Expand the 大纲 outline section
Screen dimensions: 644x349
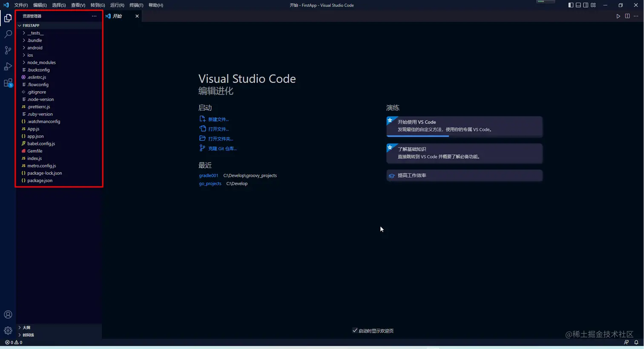click(59, 328)
